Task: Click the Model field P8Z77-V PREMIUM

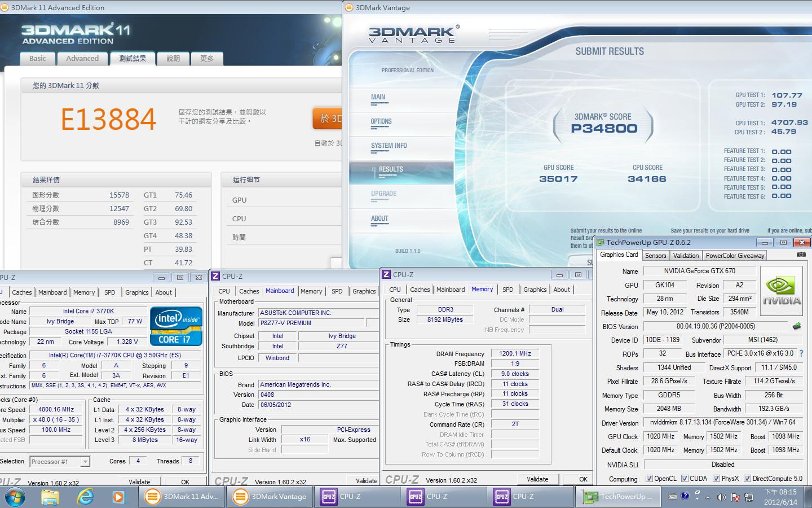Action: [x=312, y=323]
